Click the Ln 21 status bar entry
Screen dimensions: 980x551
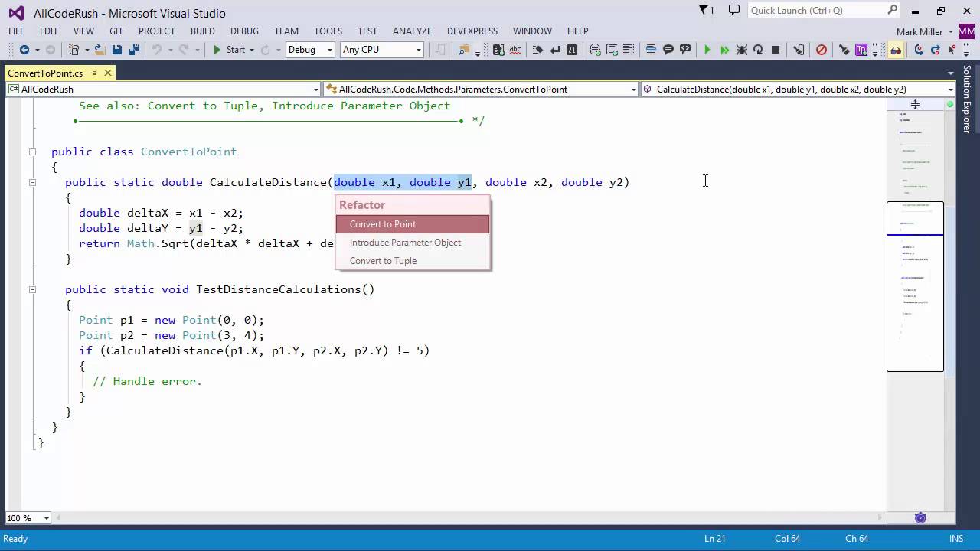tap(715, 539)
